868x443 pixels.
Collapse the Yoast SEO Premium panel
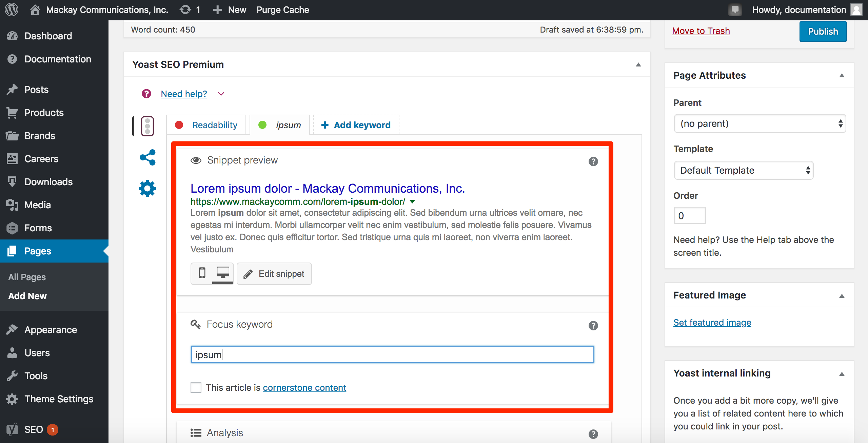pyautogui.click(x=638, y=64)
